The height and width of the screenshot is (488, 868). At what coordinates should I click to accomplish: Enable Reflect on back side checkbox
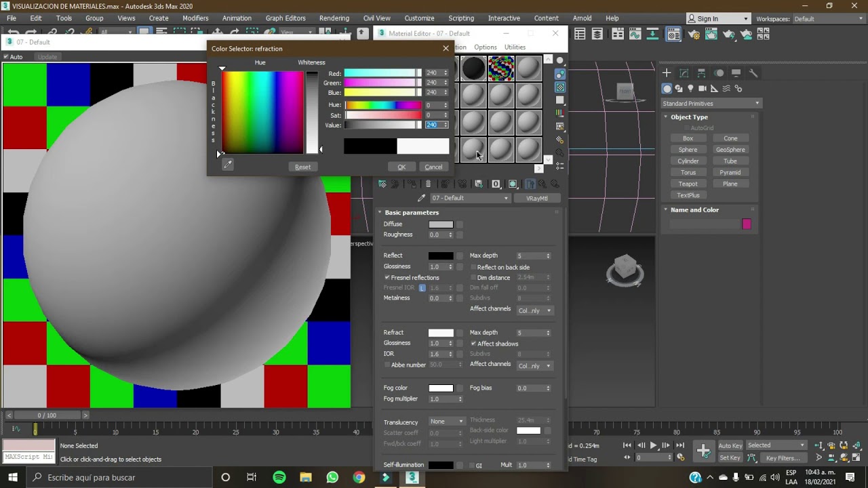(x=473, y=267)
